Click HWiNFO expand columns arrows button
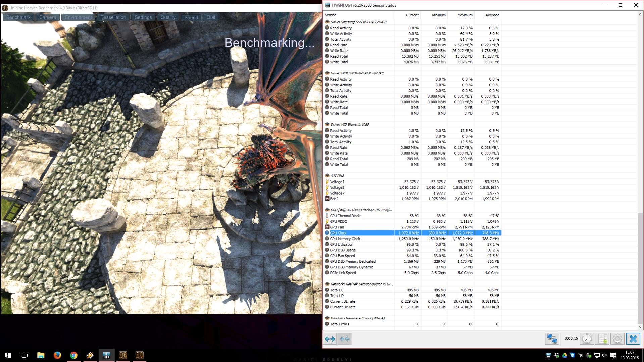 330,339
